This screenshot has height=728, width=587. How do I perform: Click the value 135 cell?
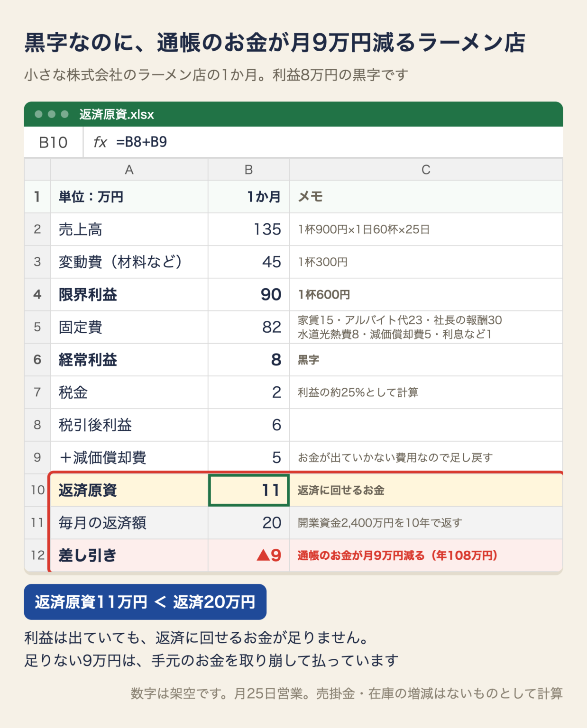(x=248, y=229)
